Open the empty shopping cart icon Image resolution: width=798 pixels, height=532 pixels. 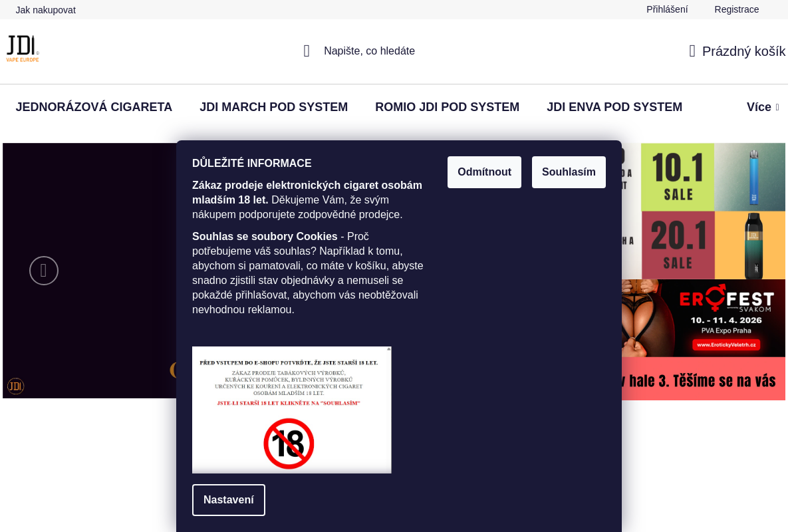click(692, 51)
